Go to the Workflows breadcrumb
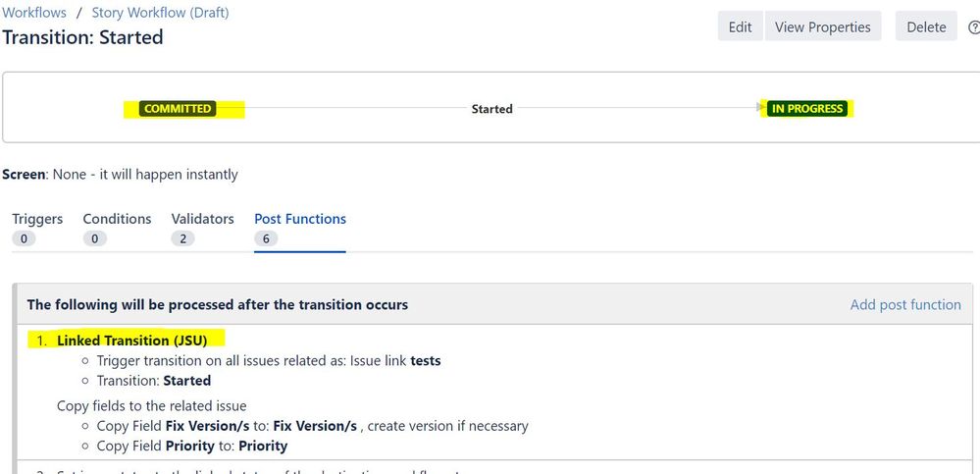 point(34,13)
